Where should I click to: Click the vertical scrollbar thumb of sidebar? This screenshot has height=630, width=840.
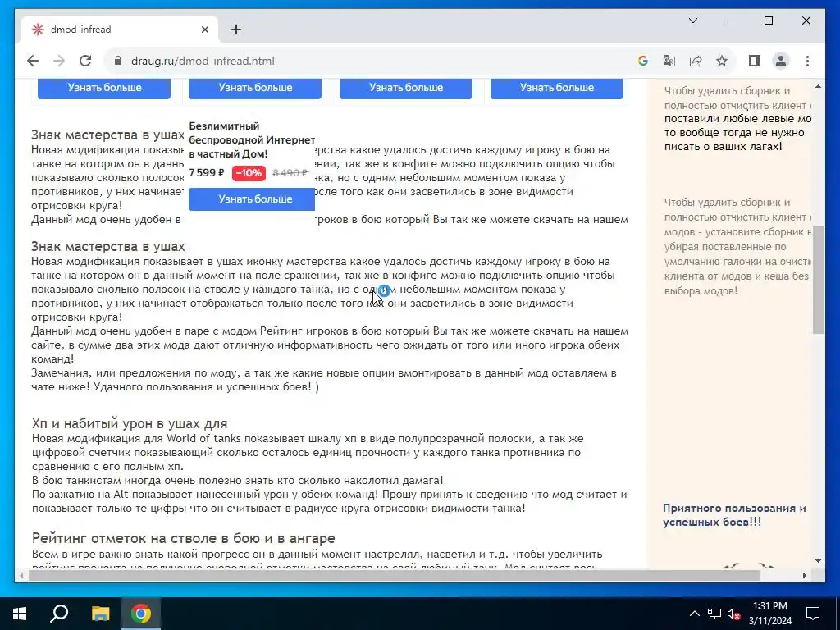(x=818, y=280)
